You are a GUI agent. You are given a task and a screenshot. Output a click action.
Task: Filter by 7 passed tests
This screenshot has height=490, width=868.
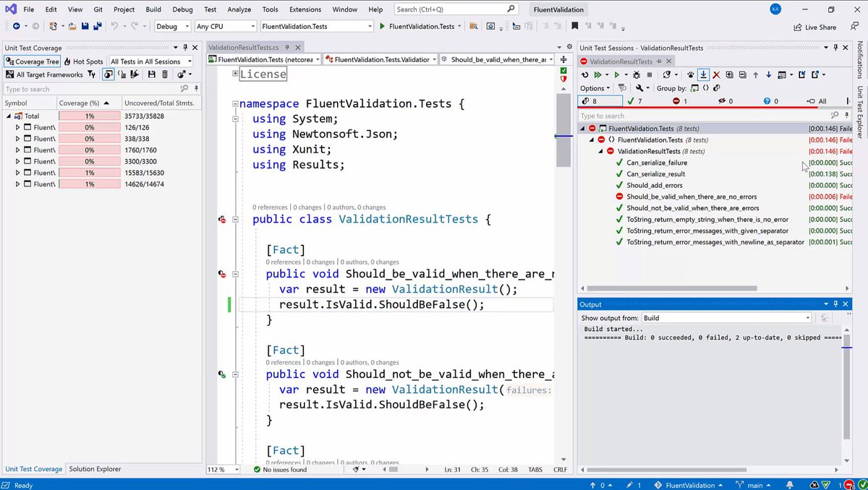pos(634,101)
